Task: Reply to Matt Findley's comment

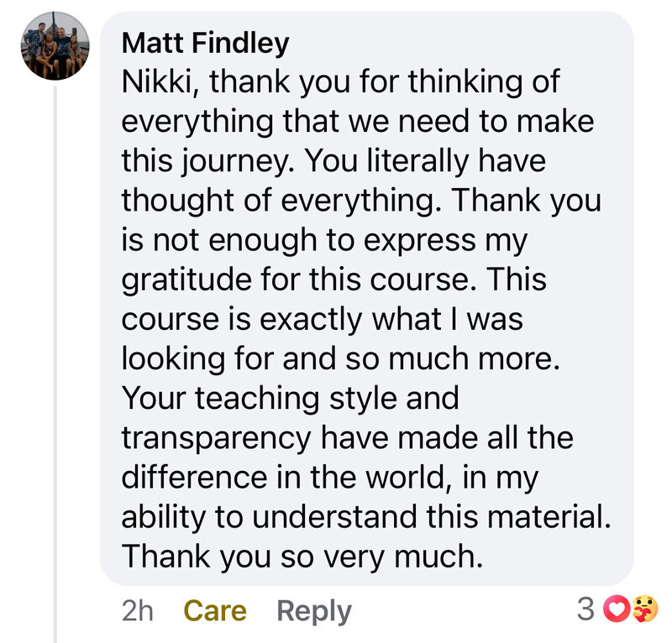Action: pyautogui.click(x=313, y=611)
